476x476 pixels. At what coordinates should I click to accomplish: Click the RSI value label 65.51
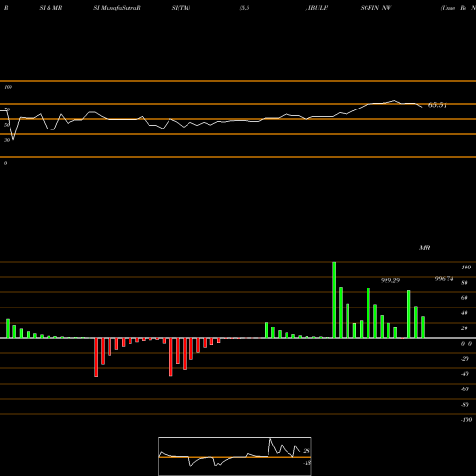[x=438, y=105]
